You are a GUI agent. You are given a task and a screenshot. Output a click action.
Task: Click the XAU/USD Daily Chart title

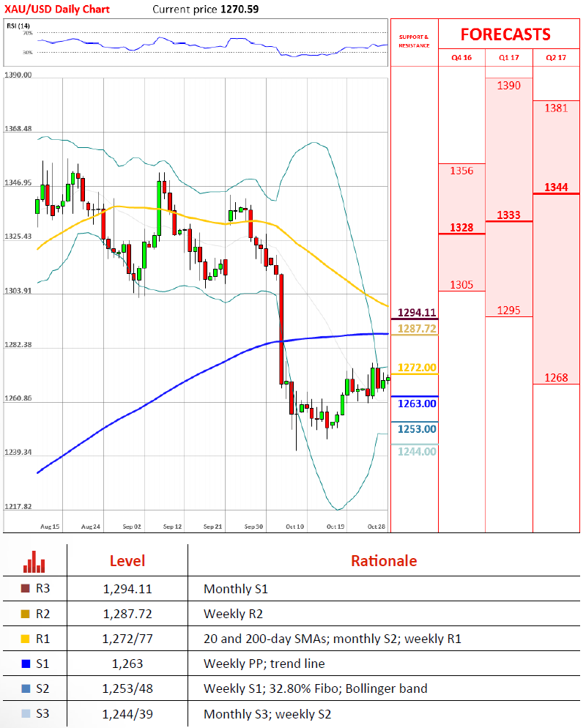pyautogui.click(x=57, y=10)
